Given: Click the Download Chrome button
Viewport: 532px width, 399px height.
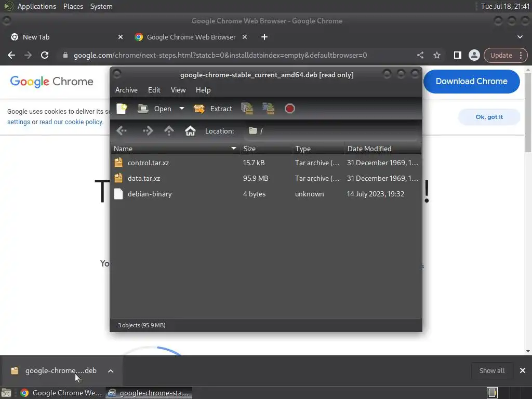Looking at the screenshot, I should pos(472,82).
